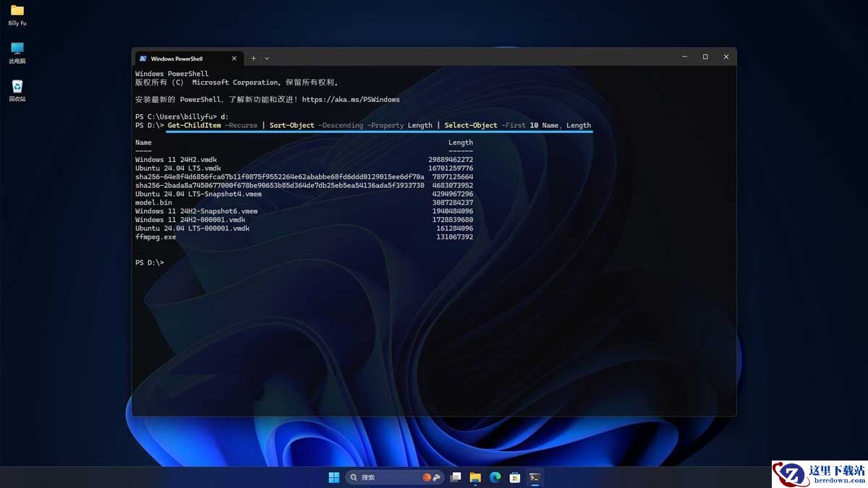Image resolution: width=868 pixels, height=488 pixels.
Task: Close the Terminal window
Action: pos(726,57)
